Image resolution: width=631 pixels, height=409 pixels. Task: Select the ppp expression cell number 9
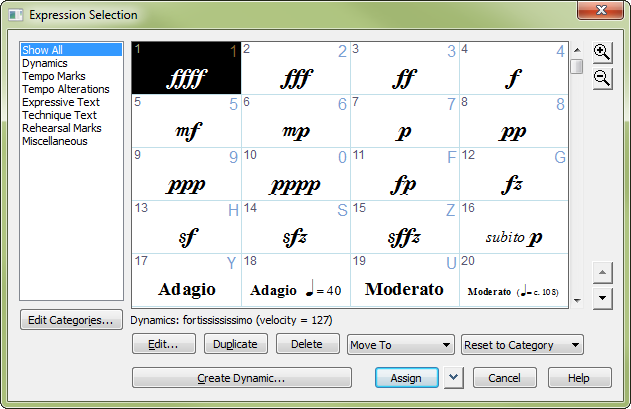(187, 174)
